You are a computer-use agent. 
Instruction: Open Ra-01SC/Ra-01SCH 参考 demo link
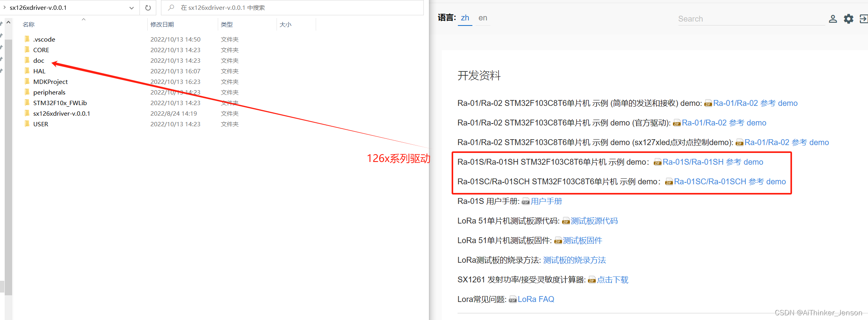point(730,182)
